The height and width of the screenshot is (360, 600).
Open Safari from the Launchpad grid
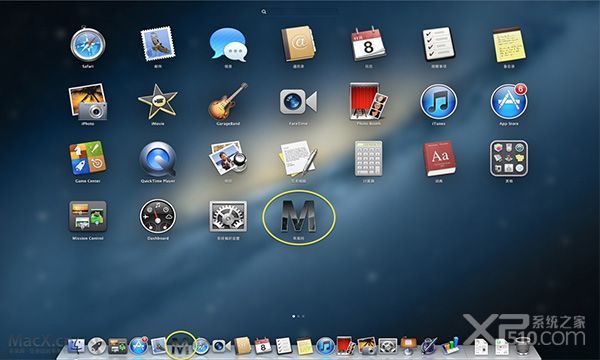88,44
